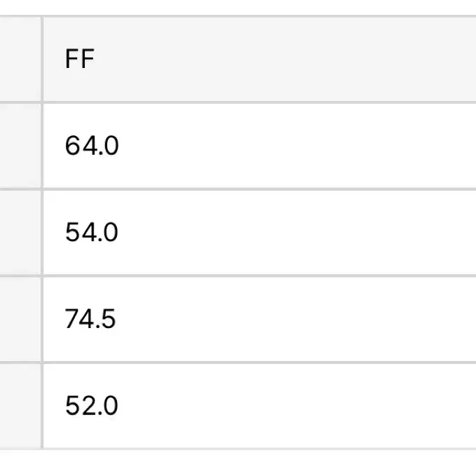Click the white space below the table
This screenshot has width=476, height=476.
coord(238,463)
